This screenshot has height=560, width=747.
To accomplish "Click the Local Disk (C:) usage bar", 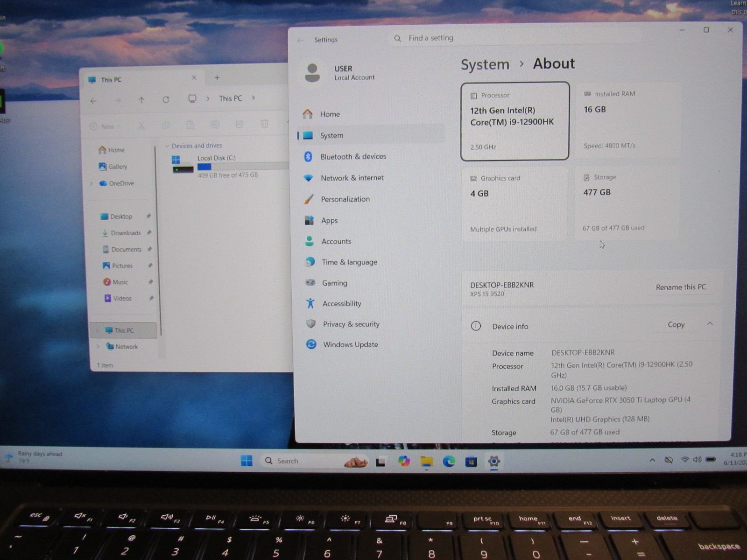I will (x=243, y=167).
